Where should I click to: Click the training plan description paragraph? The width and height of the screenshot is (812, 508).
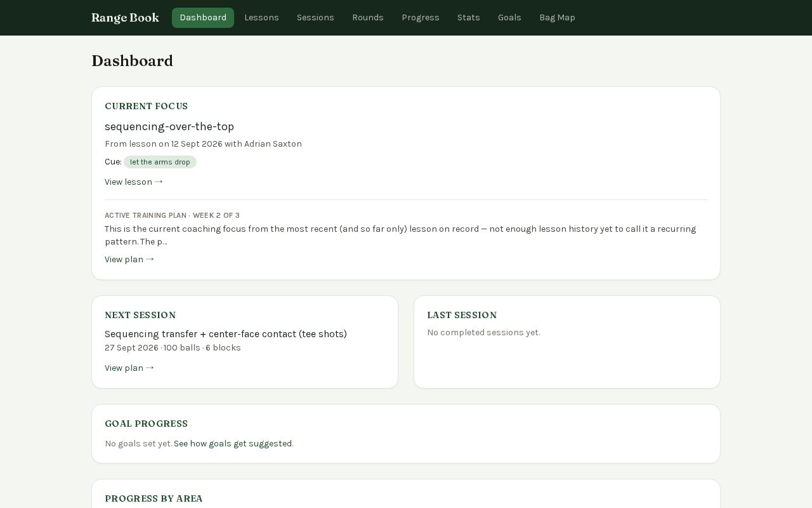click(x=400, y=235)
